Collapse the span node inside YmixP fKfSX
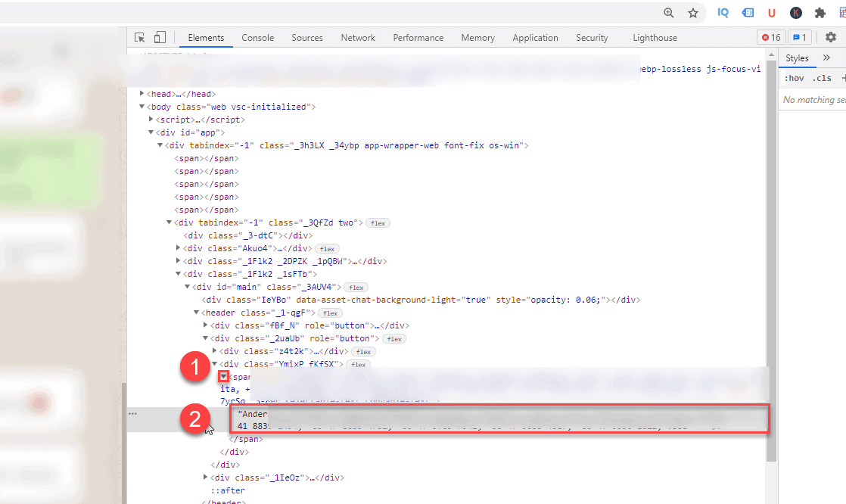Viewport: 846px width, 504px height. pyautogui.click(x=223, y=377)
